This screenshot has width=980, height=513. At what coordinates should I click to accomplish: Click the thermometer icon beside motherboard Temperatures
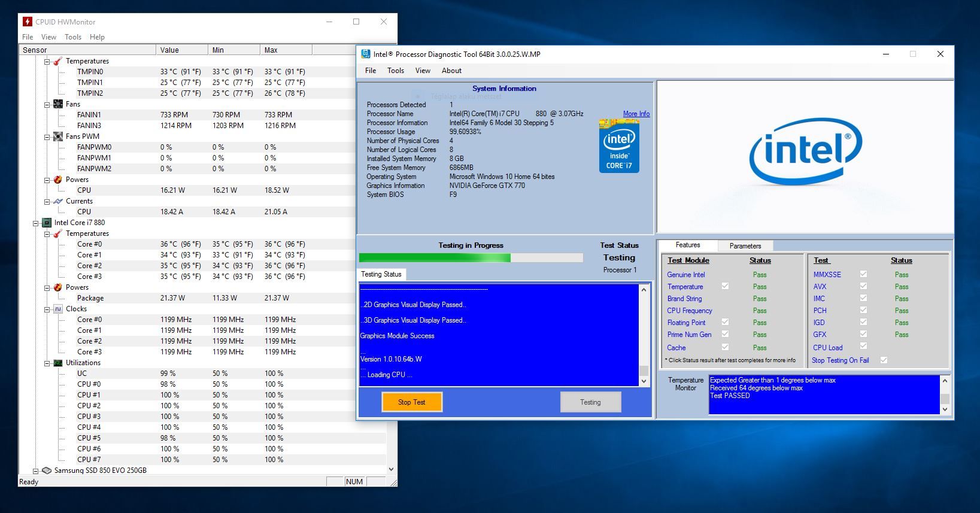[x=57, y=61]
